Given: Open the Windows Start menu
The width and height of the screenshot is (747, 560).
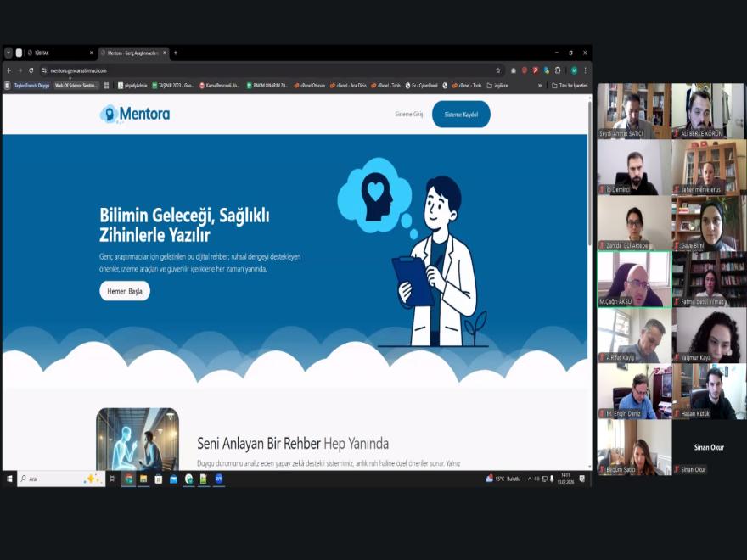Looking at the screenshot, I should coord(9,479).
